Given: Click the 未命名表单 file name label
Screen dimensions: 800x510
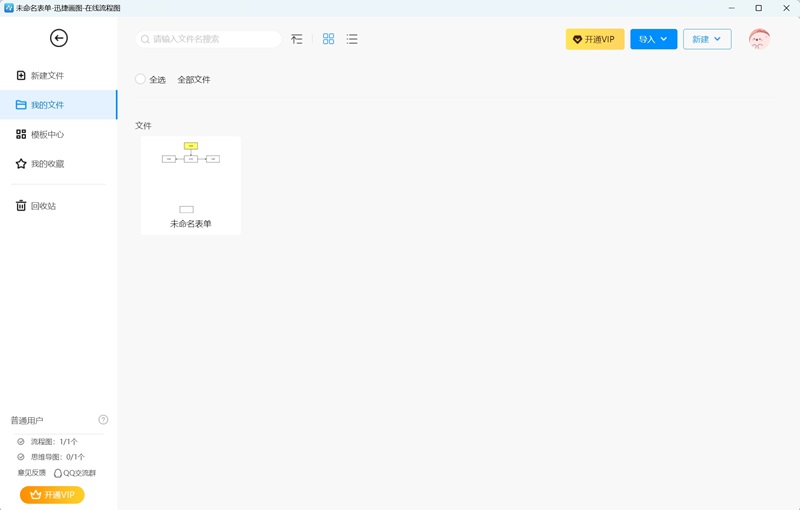Looking at the screenshot, I should 191,224.
